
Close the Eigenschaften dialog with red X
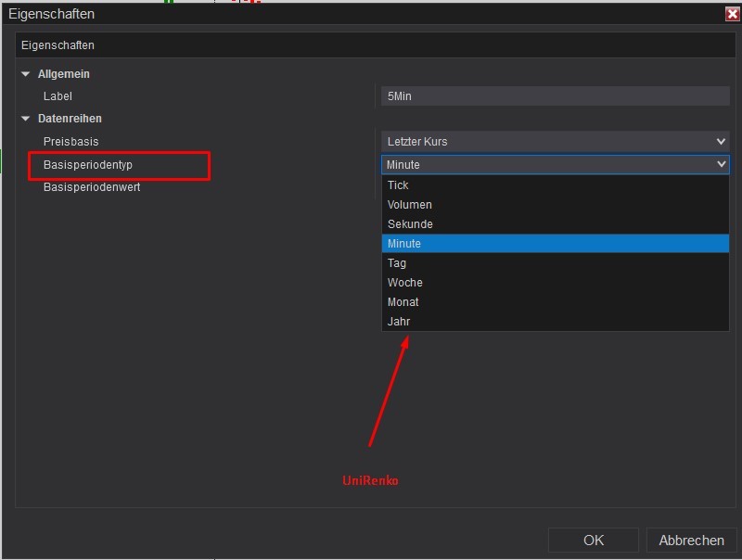coord(732,14)
